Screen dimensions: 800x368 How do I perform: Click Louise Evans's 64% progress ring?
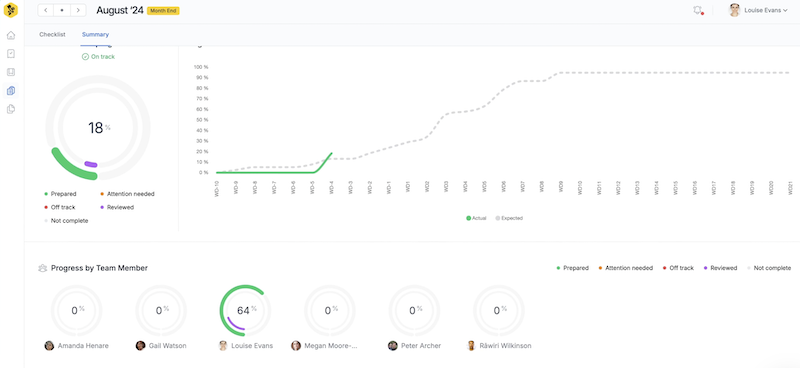click(245, 310)
